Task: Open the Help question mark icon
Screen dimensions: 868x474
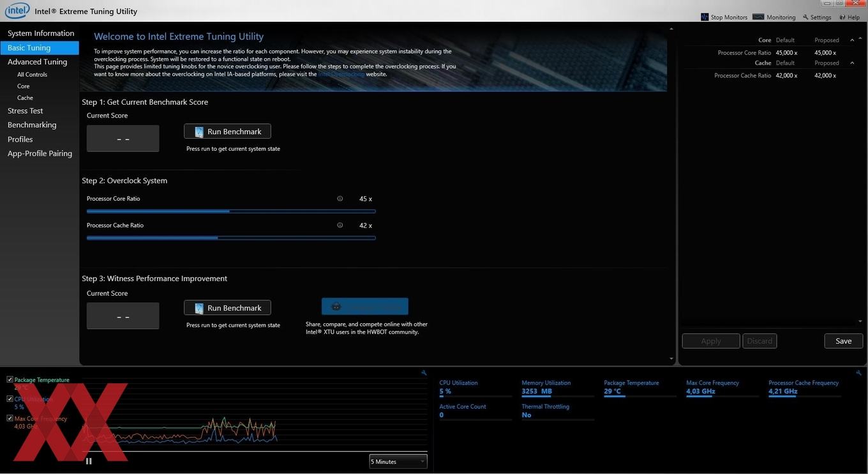Action: click(842, 17)
